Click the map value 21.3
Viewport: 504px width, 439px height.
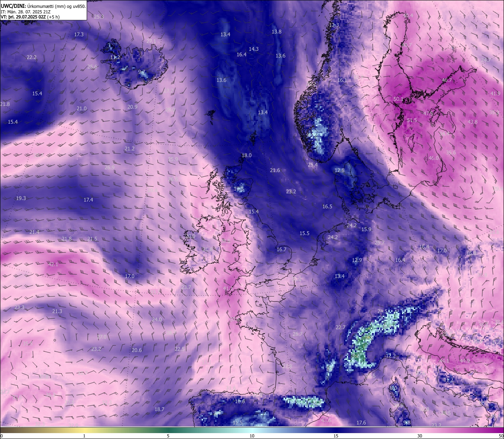57,311
